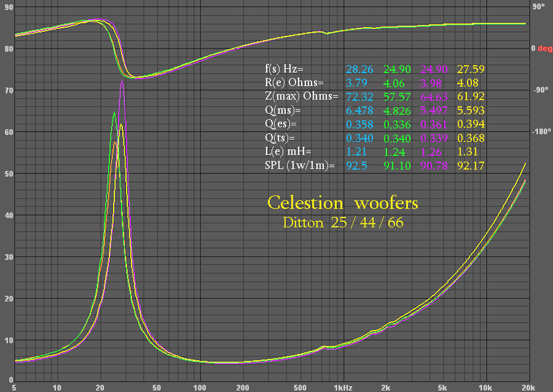This screenshot has height=392, width=553.
Task: Click the '0 deg' phase axis label
Action: tap(542, 49)
